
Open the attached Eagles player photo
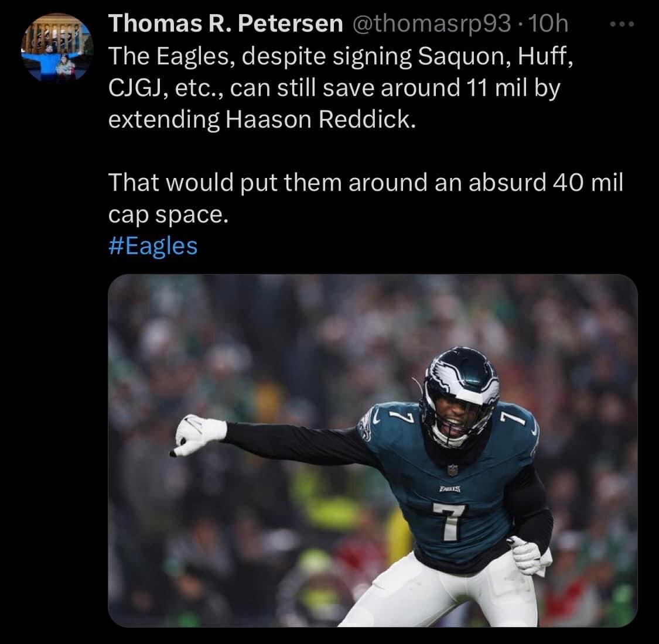[x=373, y=450]
